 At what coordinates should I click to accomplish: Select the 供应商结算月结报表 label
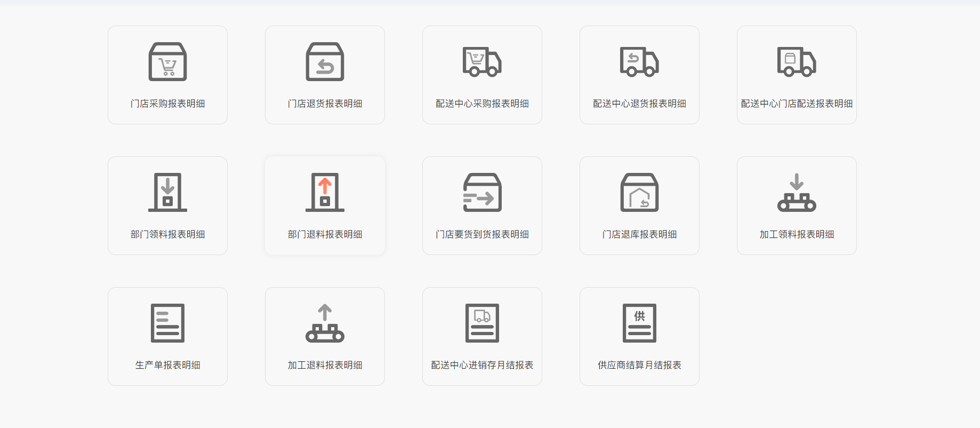[x=639, y=365]
